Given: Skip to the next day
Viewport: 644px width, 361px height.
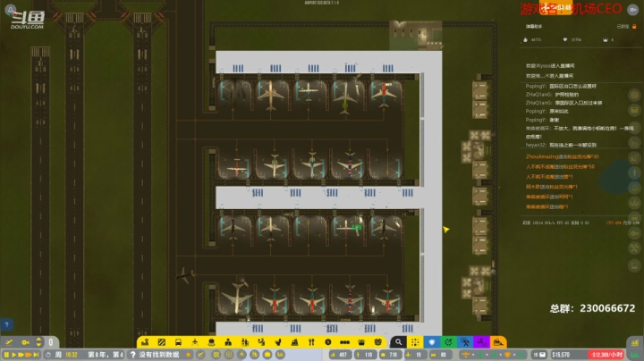Looking at the screenshot, I should [36, 355].
